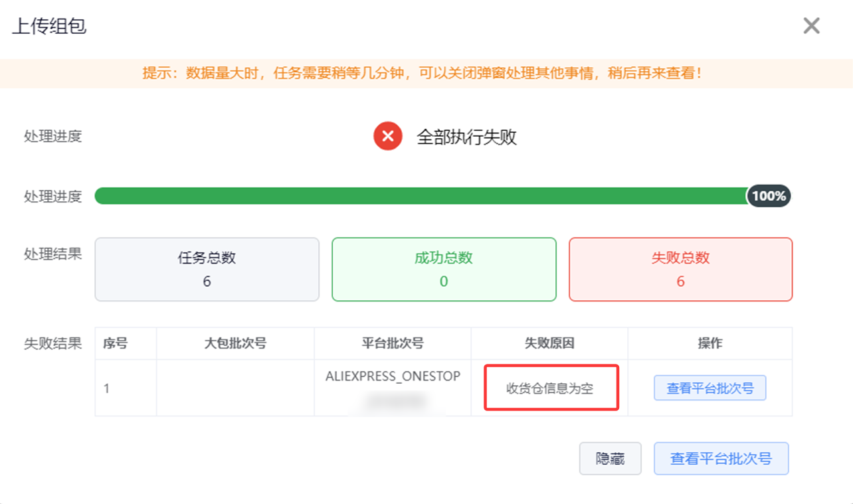The width and height of the screenshot is (853, 504).
Task: Select the 失败总数 summary card
Action: pyautogui.click(x=680, y=269)
